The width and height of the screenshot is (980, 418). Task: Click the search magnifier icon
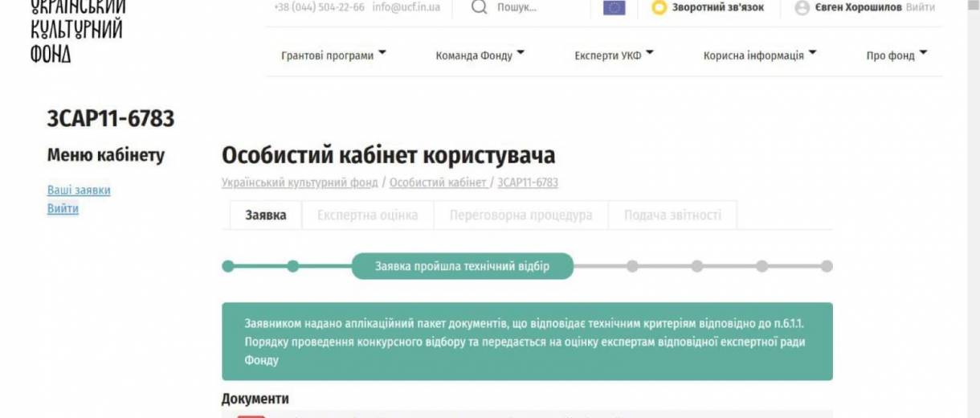coord(479,7)
